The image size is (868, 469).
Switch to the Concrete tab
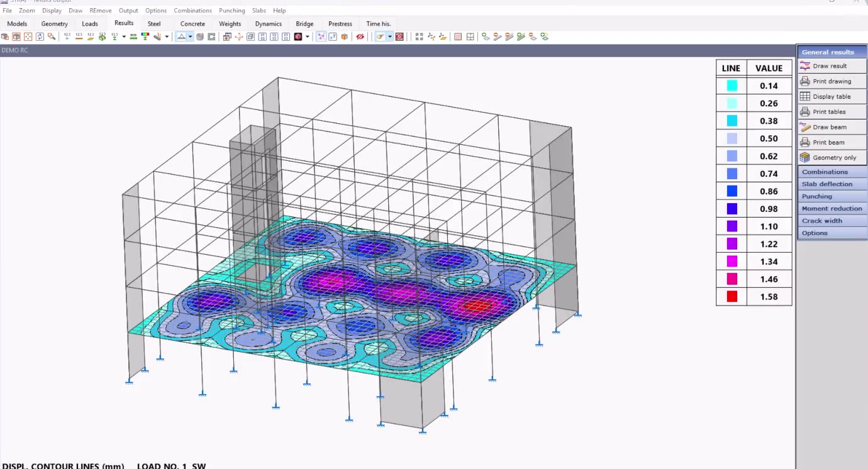pos(192,24)
